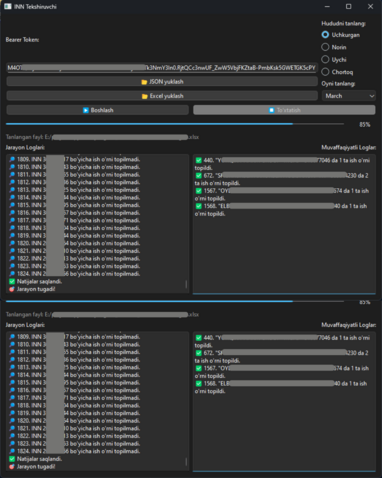Screen dimensions: 382x478
Task: Click the scrollbar thumb in upper Jarayon log panel
Action: (x=186, y=284)
